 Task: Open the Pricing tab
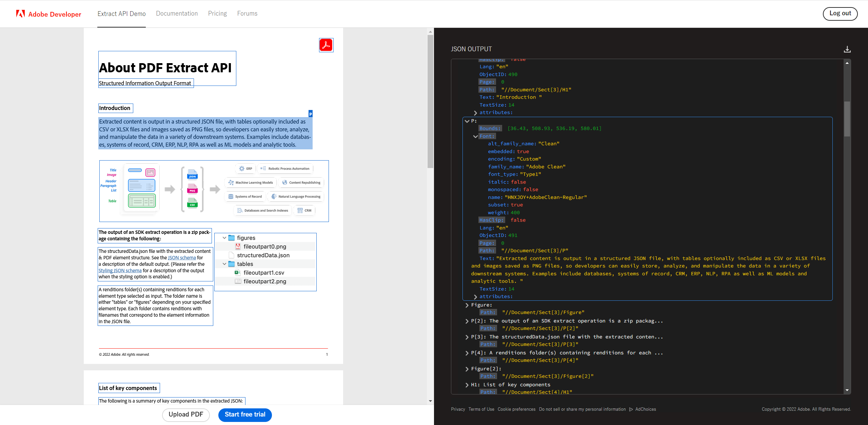[217, 14]
